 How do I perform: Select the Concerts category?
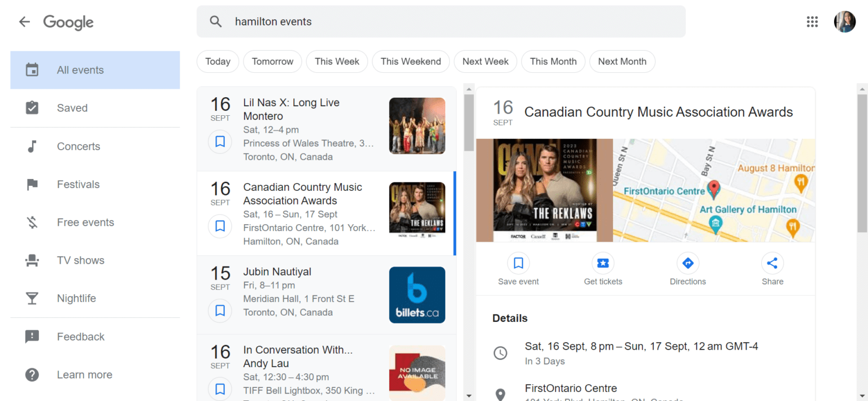(95, 146)
